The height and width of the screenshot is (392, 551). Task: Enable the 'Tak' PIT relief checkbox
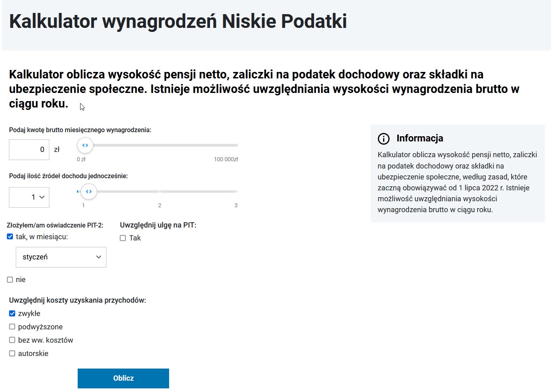click(123, 238)
